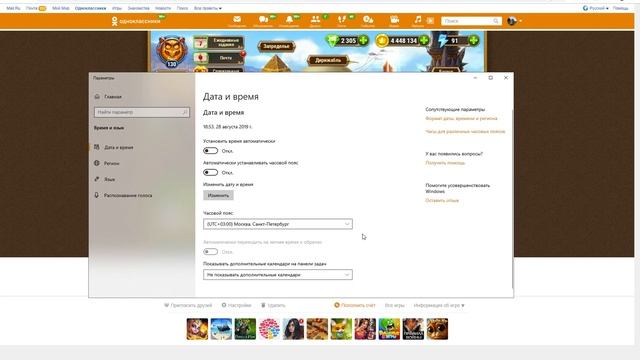Click the lightning bolt energy icon
The image size is (640, 360).
tap(442, 40)
